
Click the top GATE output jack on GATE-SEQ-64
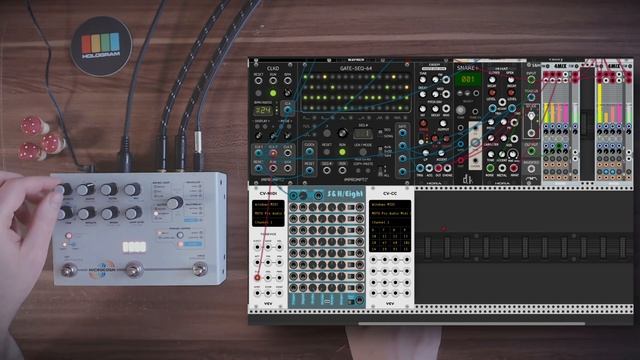(402, 133)
